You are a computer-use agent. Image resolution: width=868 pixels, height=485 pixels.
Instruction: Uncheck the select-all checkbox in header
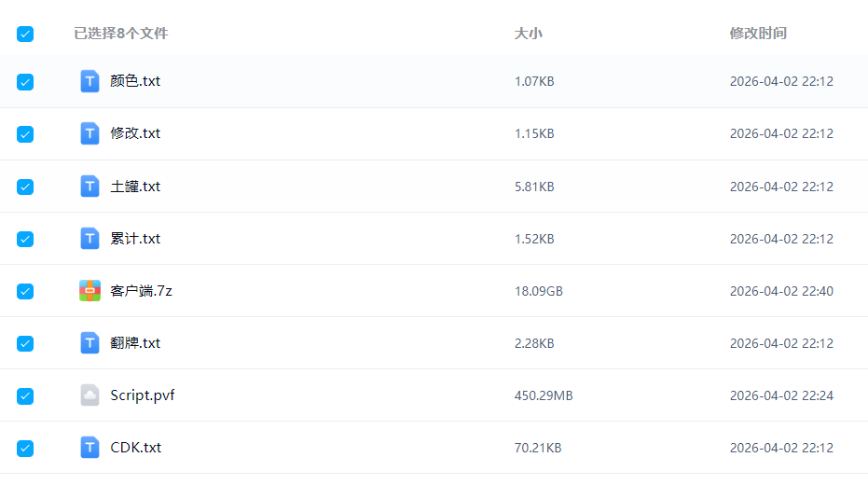pos(25,35)
